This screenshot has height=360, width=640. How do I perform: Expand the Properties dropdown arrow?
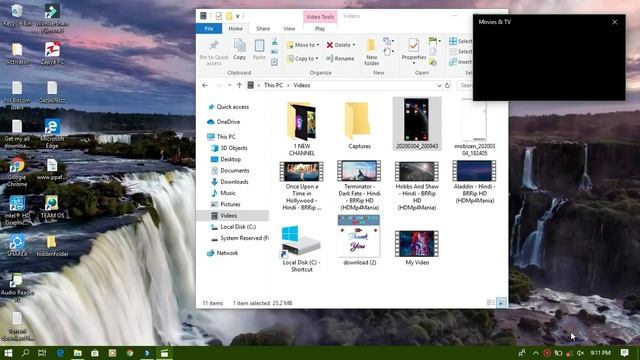(x=413, y=63)
